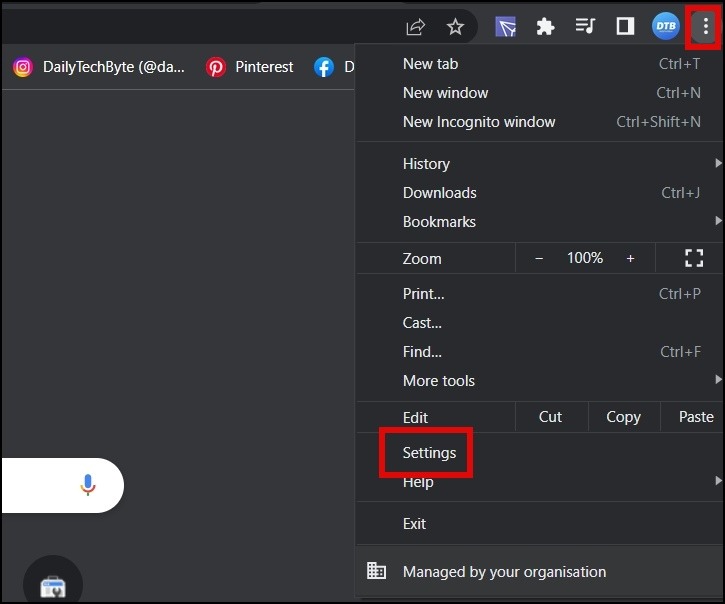
Task: Click the voice search microphone
Action: coord(88,485)
